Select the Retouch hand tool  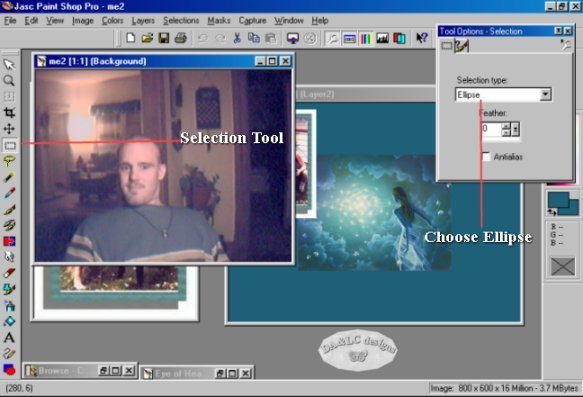click(9, 257)
